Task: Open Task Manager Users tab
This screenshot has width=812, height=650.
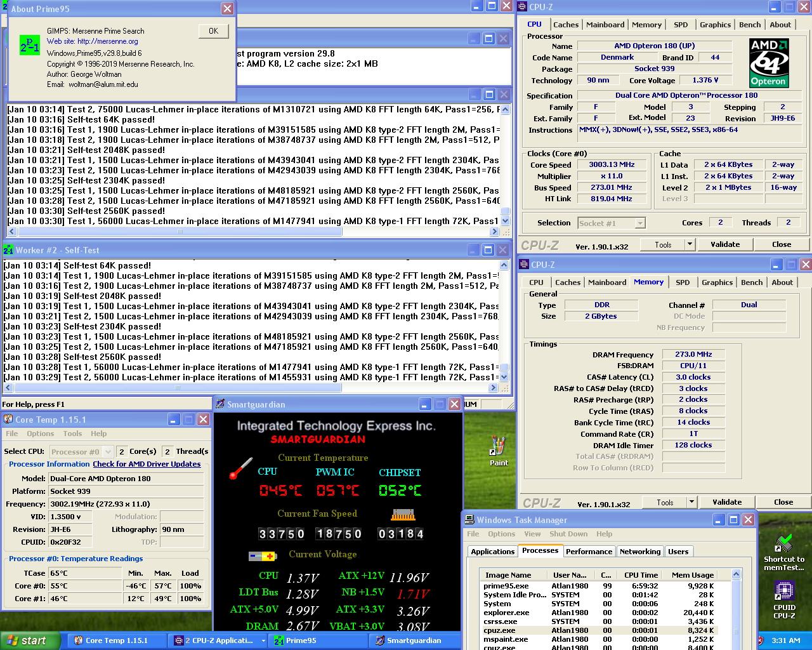Action: [678, 552]
